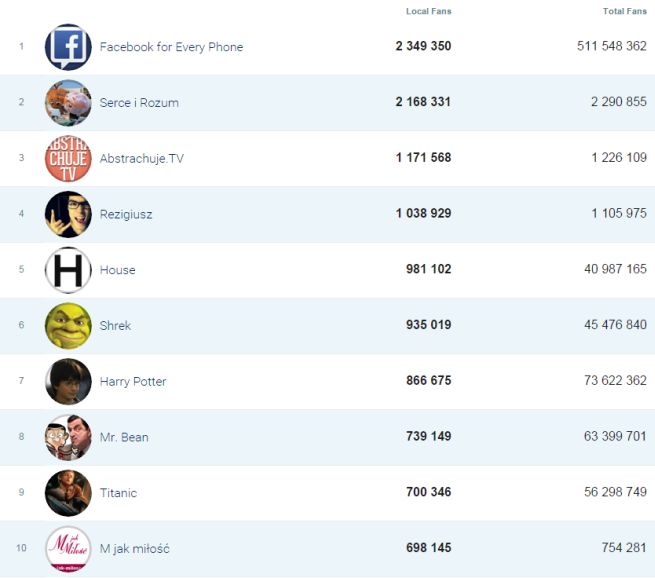The image size is (655, 578).
Task: Click the Mr. Bean name link
Action: [x=124, y=437]
